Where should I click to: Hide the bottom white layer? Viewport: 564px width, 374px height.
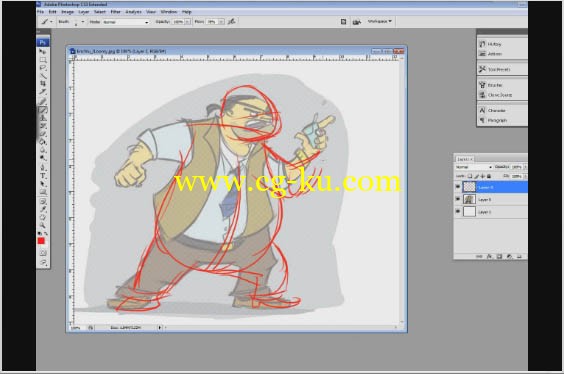(458, 211)
